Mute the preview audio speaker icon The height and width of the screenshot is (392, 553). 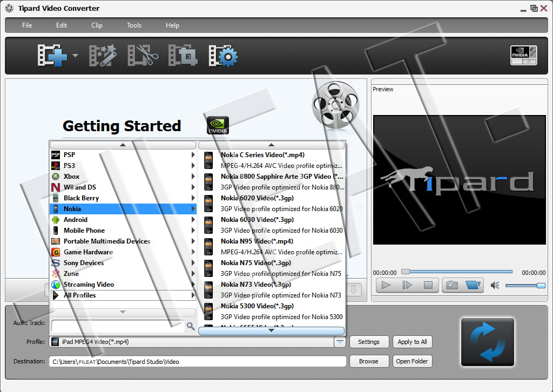tap(495, 285)
